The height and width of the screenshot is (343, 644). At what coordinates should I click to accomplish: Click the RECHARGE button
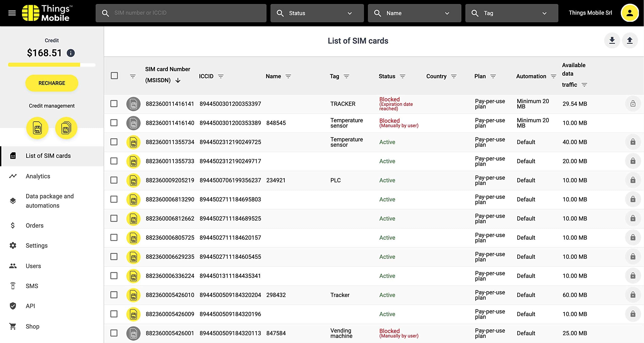(52, 83)
